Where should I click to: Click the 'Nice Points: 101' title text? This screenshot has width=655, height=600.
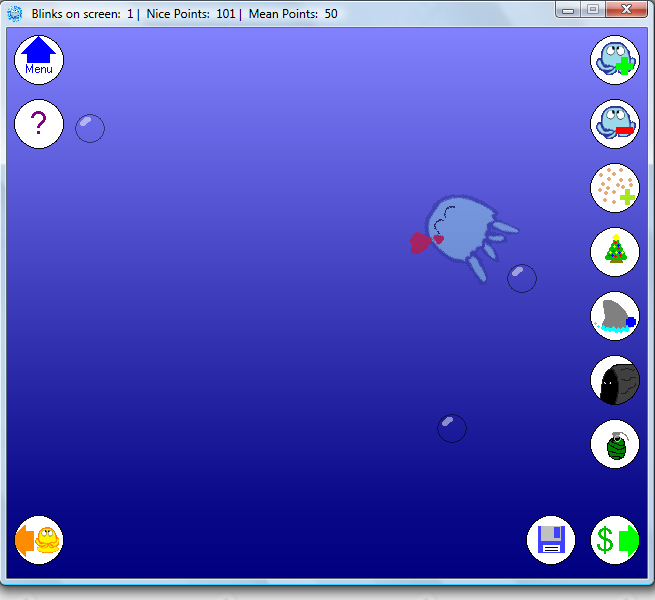click(190, 14)
